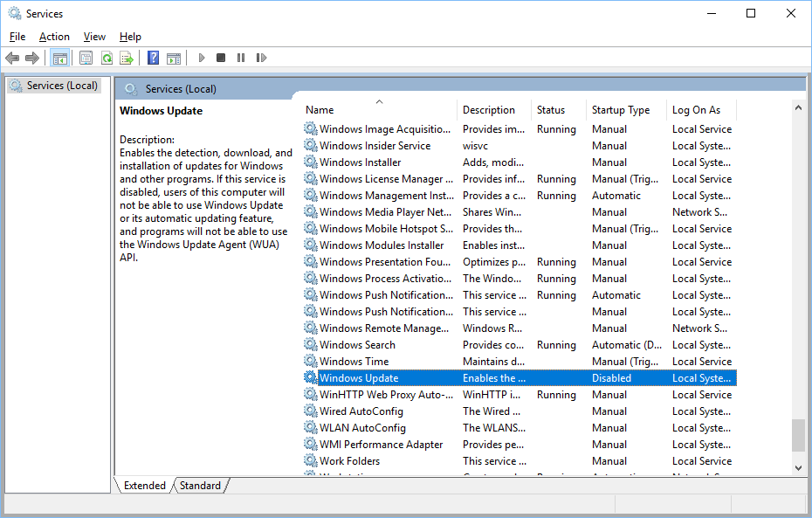Select the Windows License Manager service
The width and height of the screenshot is (812, 518).
point(520,179)
